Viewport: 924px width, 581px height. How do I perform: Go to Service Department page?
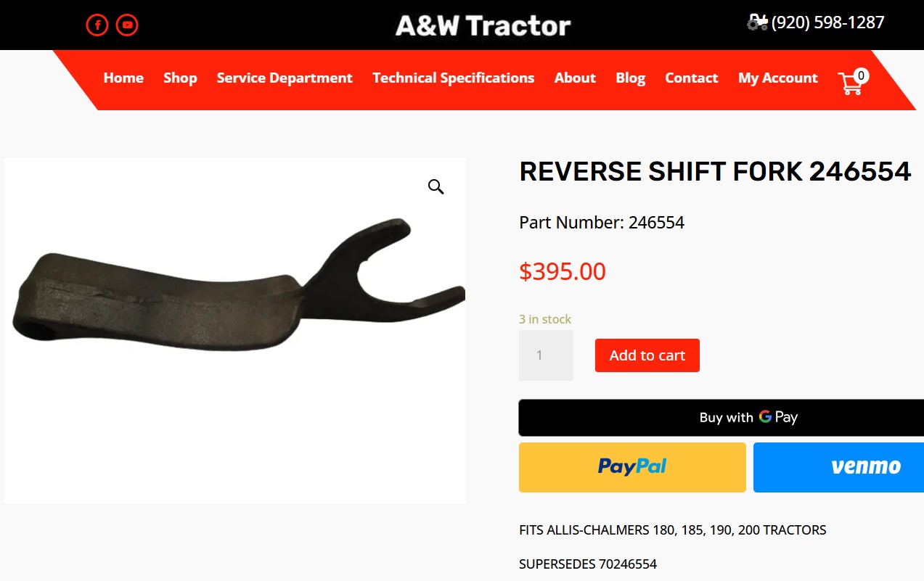(285, 78)
